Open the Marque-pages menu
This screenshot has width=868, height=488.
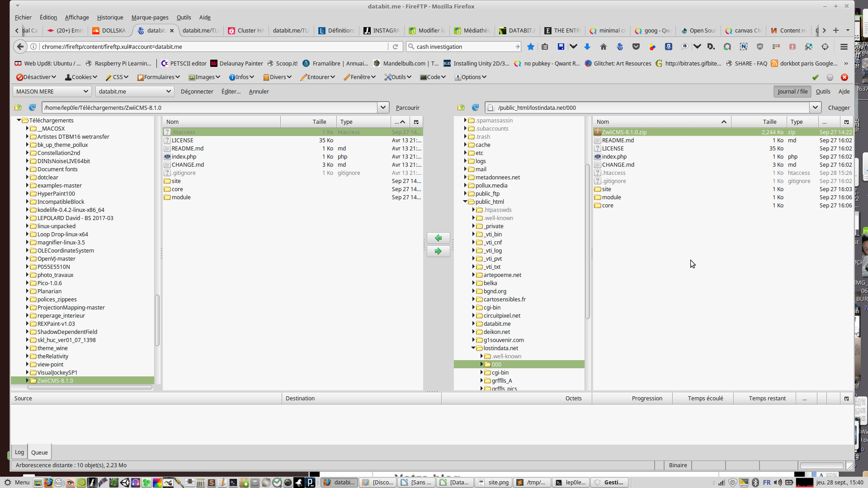click(150, 17)
